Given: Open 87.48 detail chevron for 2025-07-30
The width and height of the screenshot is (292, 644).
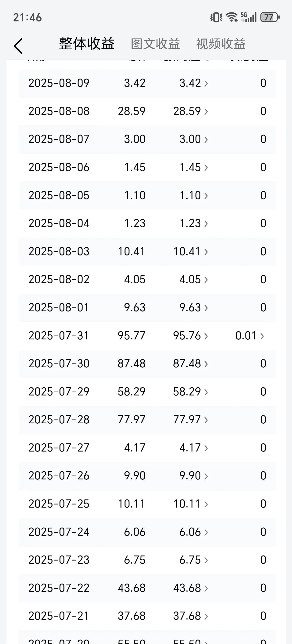Looking at the screenshot, I should coord(191,364).
